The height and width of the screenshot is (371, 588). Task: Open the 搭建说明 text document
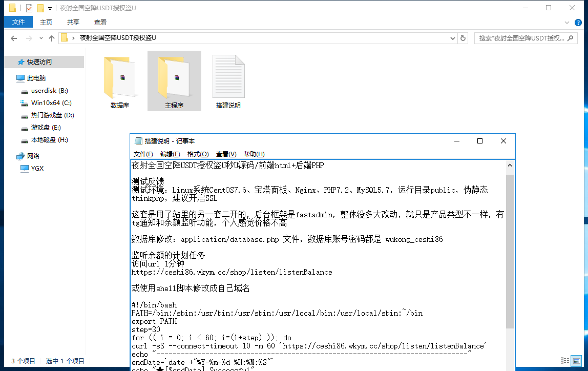point(228,77)
